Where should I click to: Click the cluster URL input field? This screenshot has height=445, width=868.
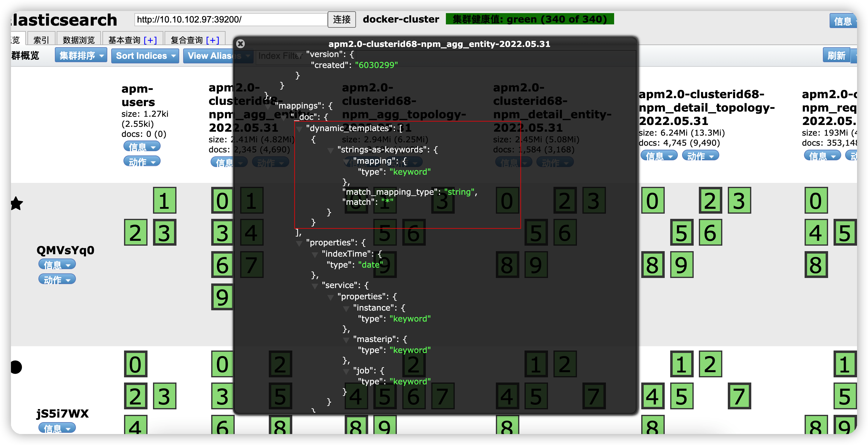tap(230, 20)
